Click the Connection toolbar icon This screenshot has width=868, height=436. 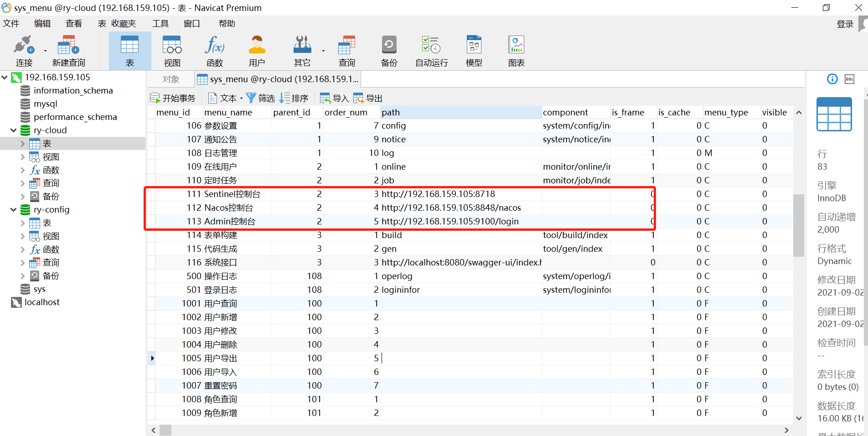[24, 51]
